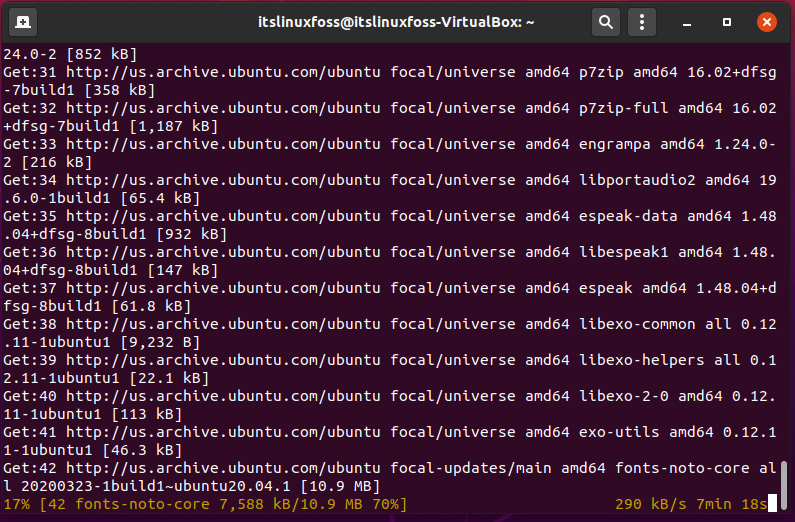The width and height of the screenshot is (795, 522).
Task: Click the 290 kB/s speed readout
Action: 651,504
